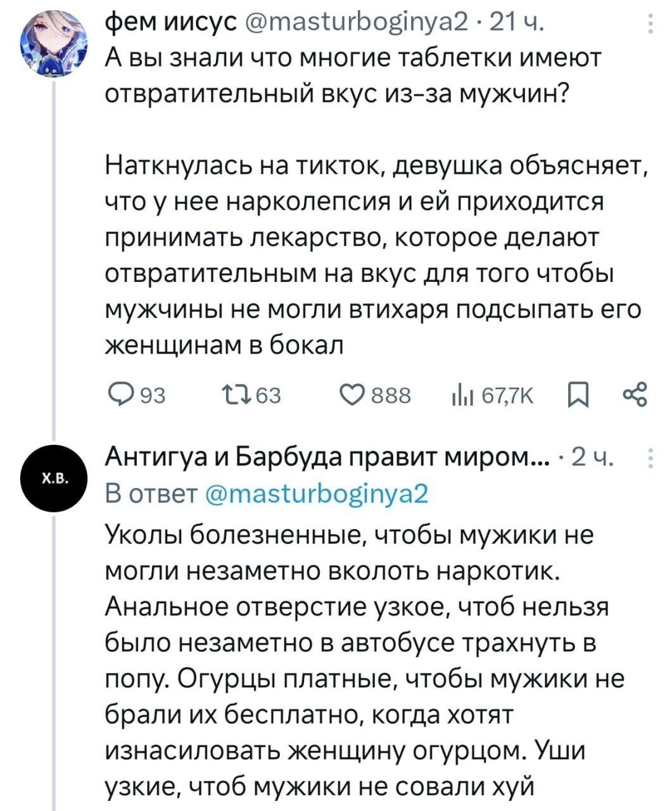Open фем иисус's avatar picture
Viewport: 672px width, 811px height.
pyautogui.click(x=54, y=43)
